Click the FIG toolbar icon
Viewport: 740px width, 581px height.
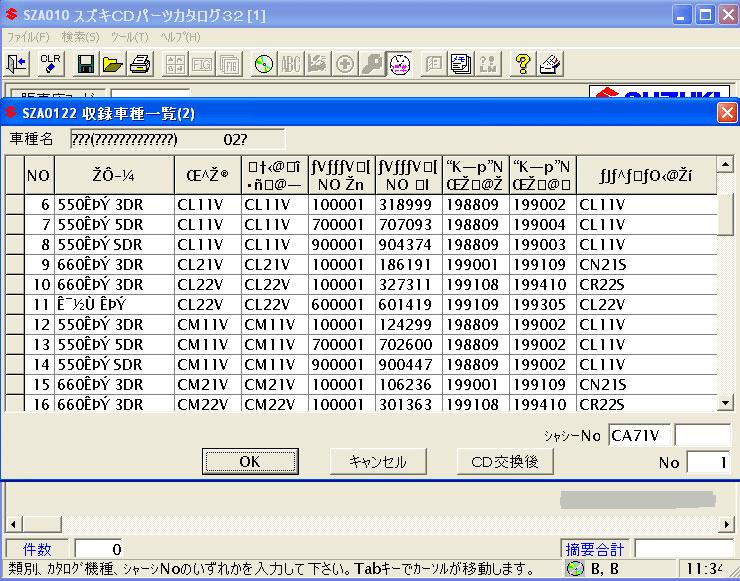pos(202,63)
